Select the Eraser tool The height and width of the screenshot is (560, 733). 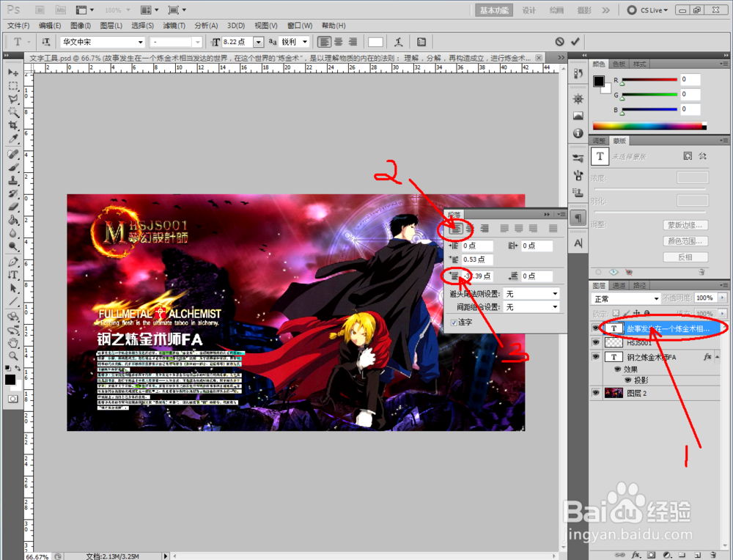13,207
